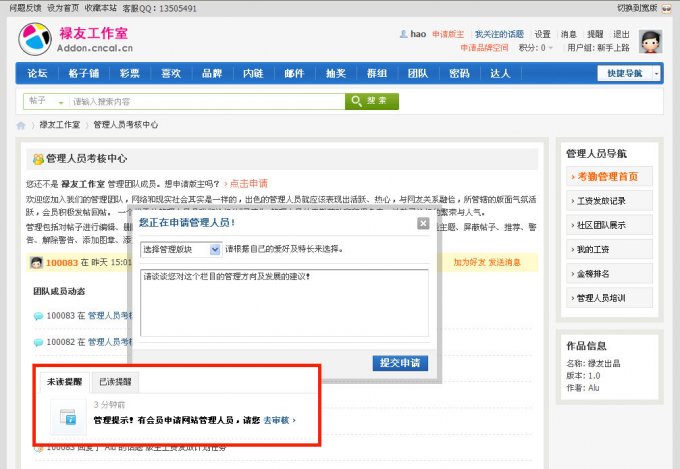Open 工资发放记录 in sidebar
Screen dimensions: 680x469
pos(609,201)
